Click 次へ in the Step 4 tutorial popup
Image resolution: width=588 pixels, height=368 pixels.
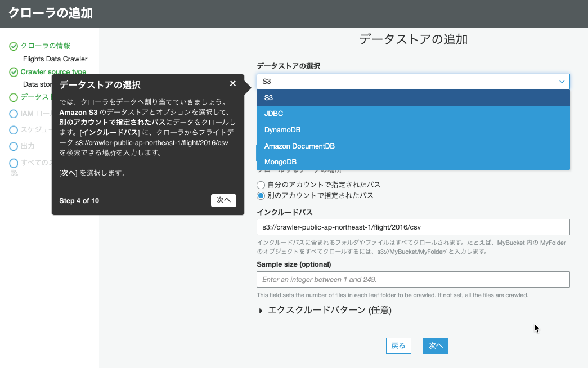pyautogui.click(x=223, y=200)
